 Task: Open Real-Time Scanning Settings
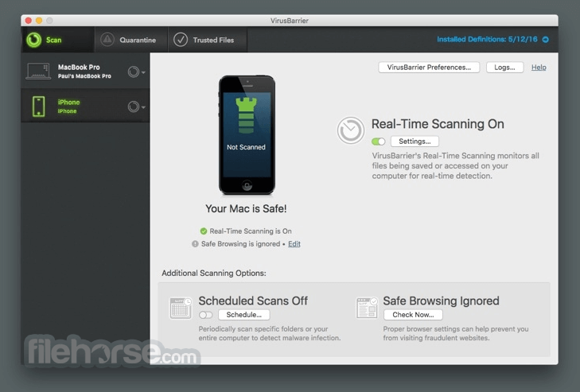tap(415, 142)
